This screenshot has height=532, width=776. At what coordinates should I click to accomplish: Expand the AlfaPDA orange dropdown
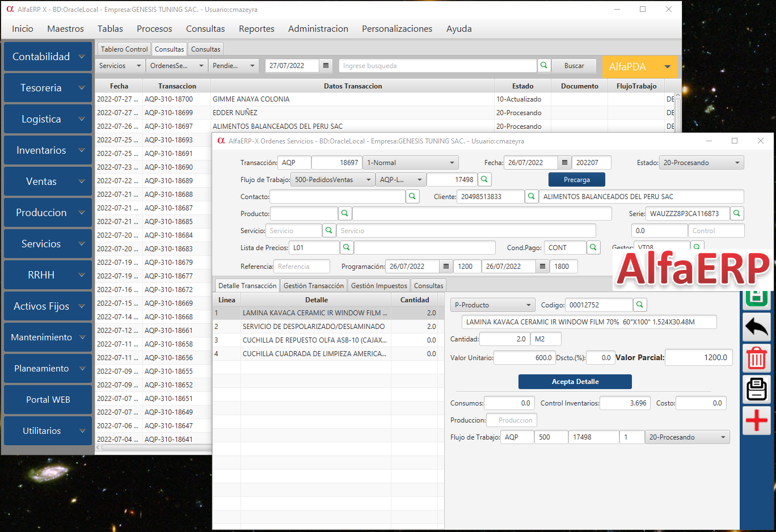[x=667, y=67]
